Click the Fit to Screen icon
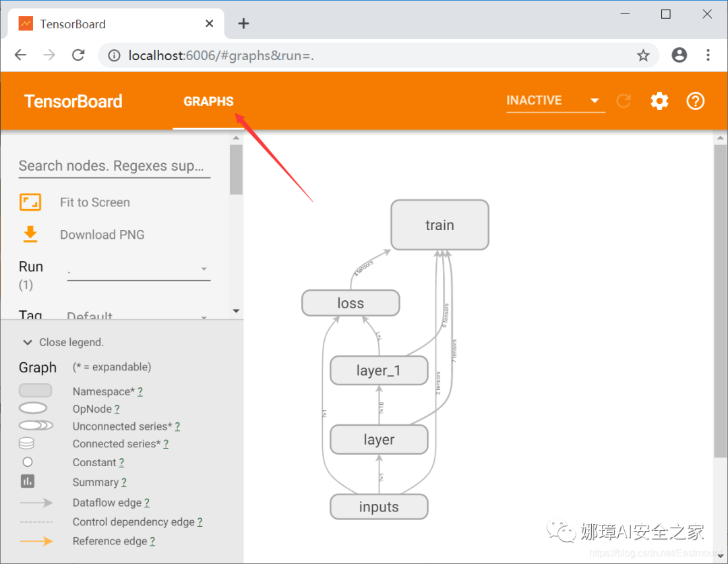 [x=30, y=202]
